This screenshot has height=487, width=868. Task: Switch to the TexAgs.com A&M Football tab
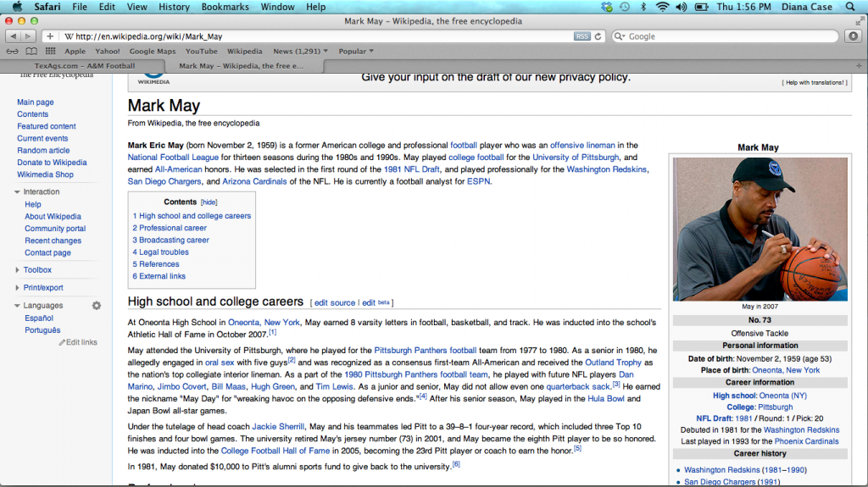(x=85, y=65)
